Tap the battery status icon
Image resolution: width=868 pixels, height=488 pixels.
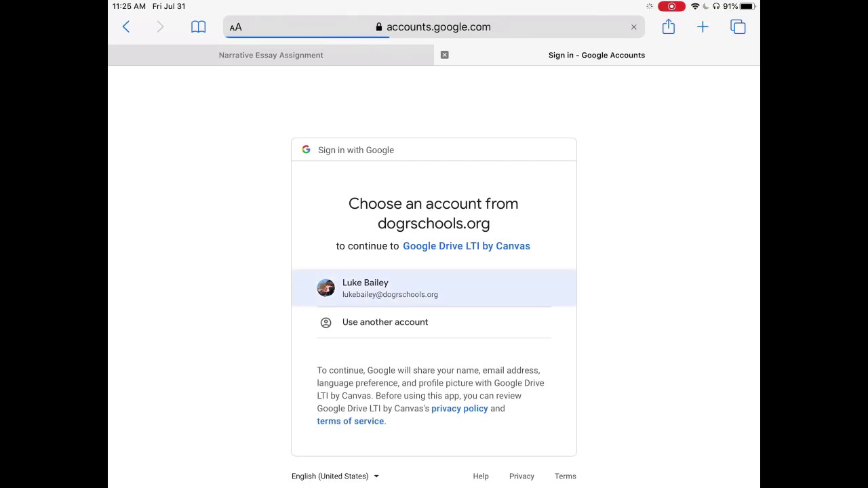click(747, 7)
